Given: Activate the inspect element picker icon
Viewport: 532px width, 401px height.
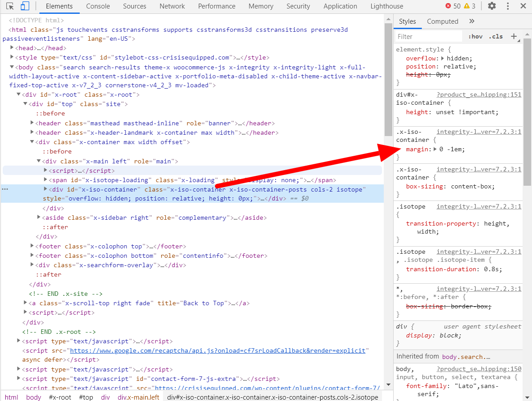Looking at the screenshot, I should [x=10, y=6].
